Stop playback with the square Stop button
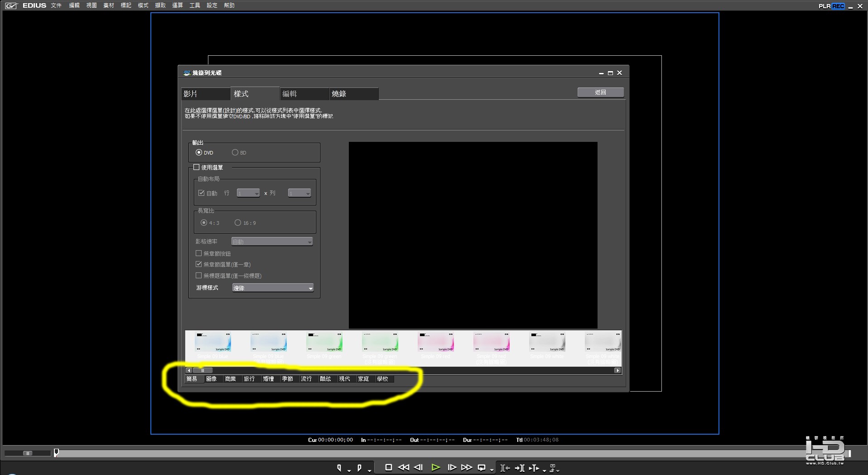Screen dimensions: 868x475 click(x=388, y=467)
